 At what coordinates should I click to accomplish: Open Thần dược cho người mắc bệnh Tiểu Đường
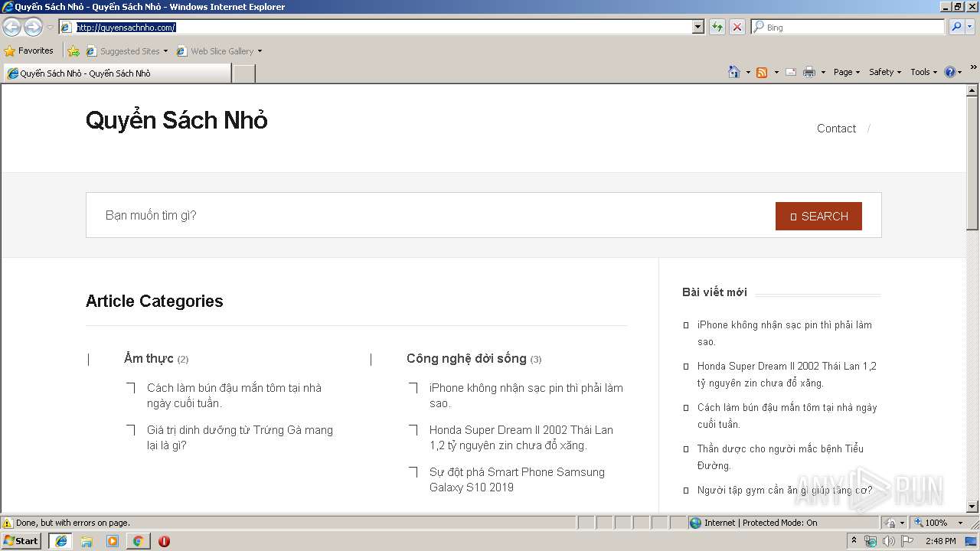coord(780,457)
